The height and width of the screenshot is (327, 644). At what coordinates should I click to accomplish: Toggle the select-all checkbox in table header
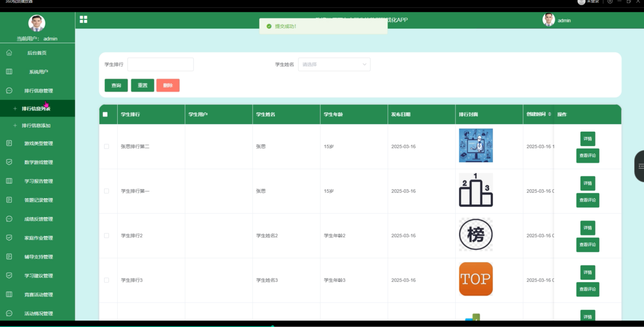(x=105, y=115)
